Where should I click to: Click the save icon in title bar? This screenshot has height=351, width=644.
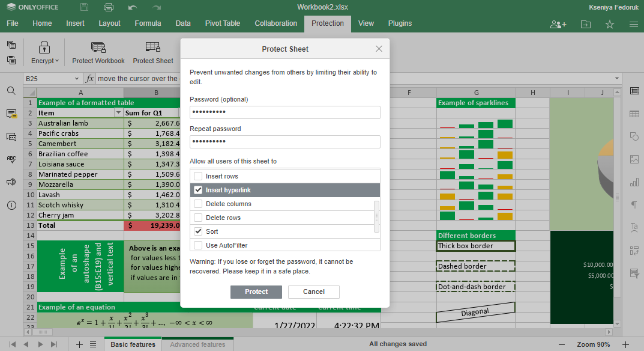85,7
